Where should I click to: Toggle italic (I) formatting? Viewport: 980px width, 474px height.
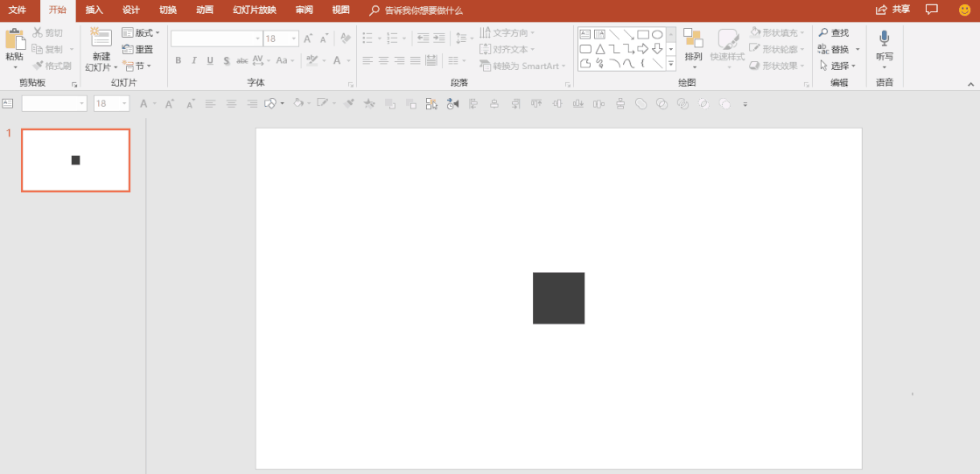pyautogui.click(x=194, y=60)
